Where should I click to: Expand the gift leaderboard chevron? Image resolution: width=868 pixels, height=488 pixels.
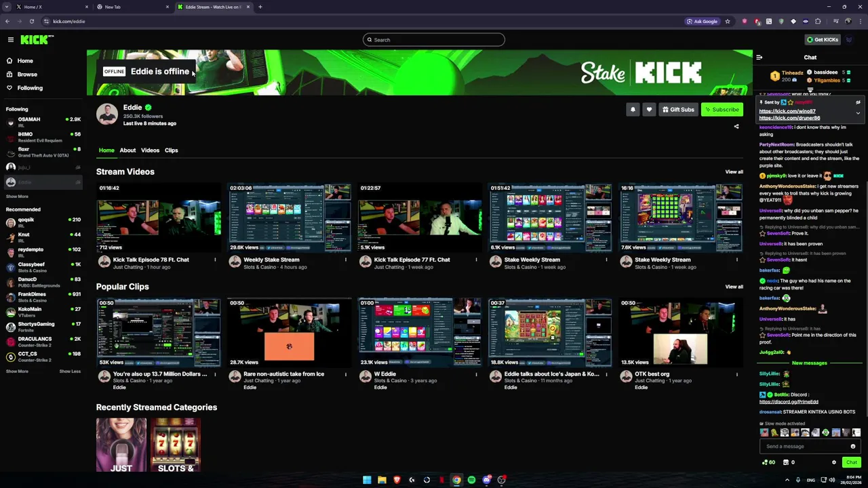[x=810, y=89]
